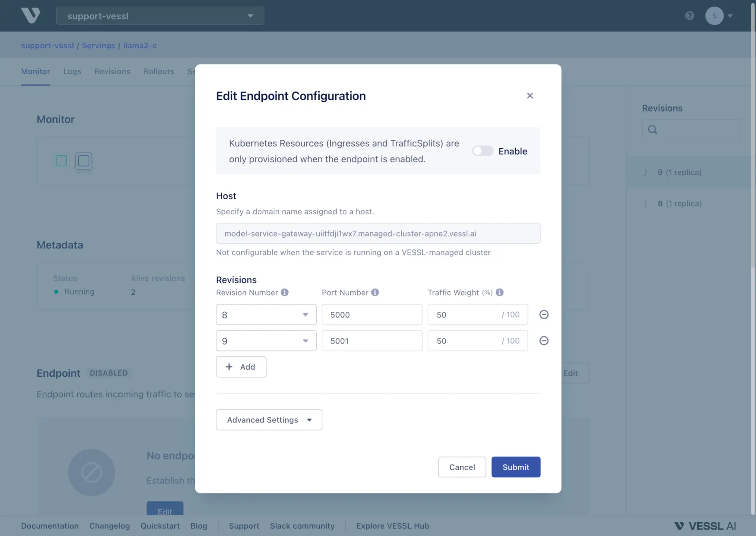Click Add to add a revision
This screenshot has width=756, height=536.
[241, 367]
